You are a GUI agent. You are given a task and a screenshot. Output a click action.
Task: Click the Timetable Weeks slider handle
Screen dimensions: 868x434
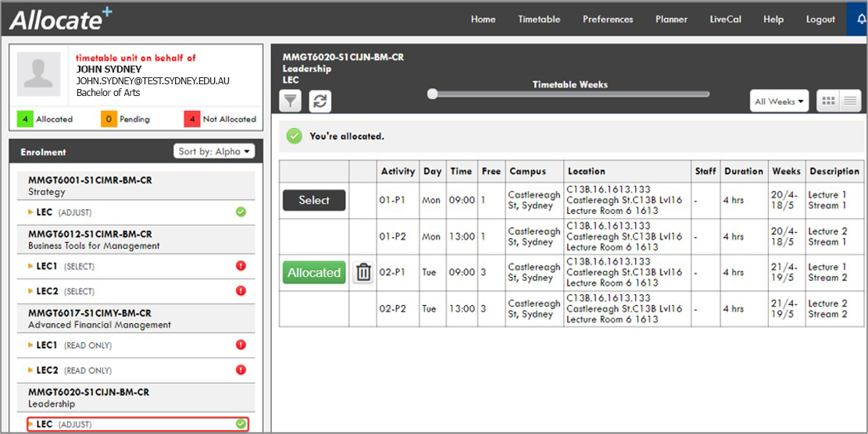click(432, 94)
